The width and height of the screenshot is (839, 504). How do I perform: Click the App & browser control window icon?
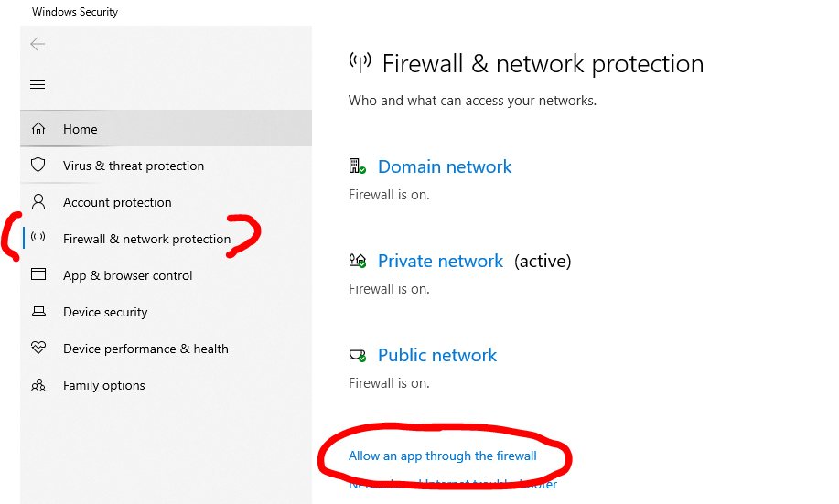tap(38, 275)
